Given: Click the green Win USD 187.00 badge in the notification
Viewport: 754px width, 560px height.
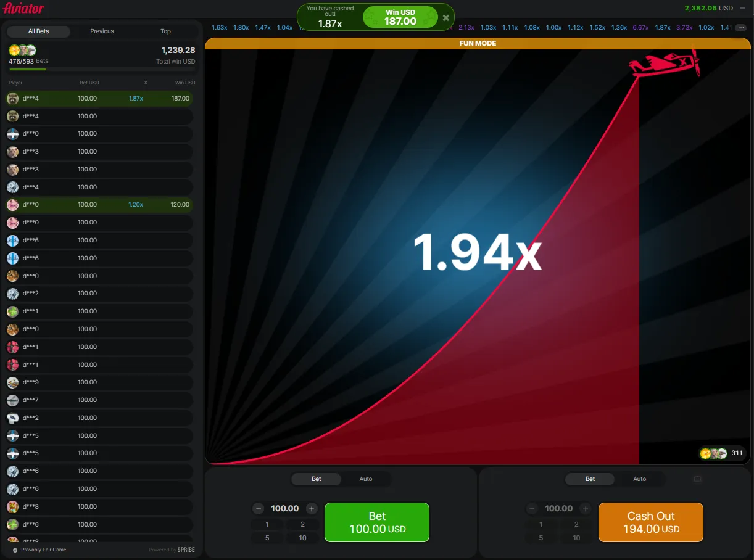Looking at the screenshot, I should pyautogui.click(x=400, y=17).
